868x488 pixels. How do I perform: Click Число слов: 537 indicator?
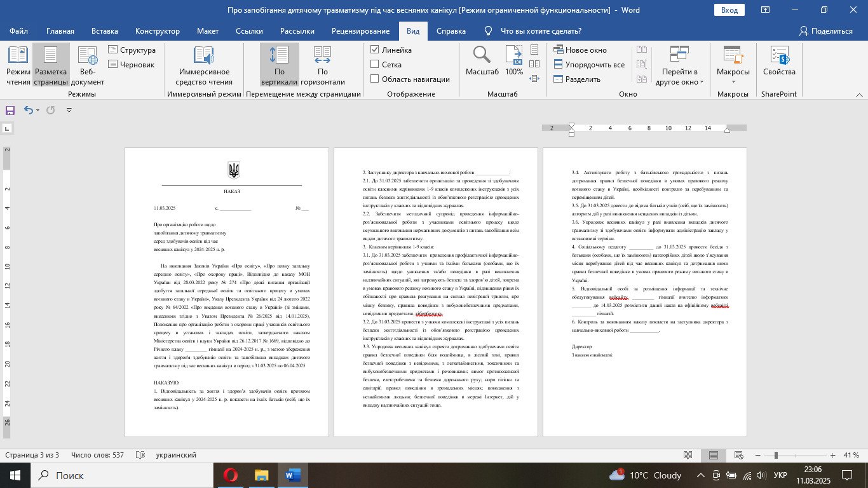98,456
